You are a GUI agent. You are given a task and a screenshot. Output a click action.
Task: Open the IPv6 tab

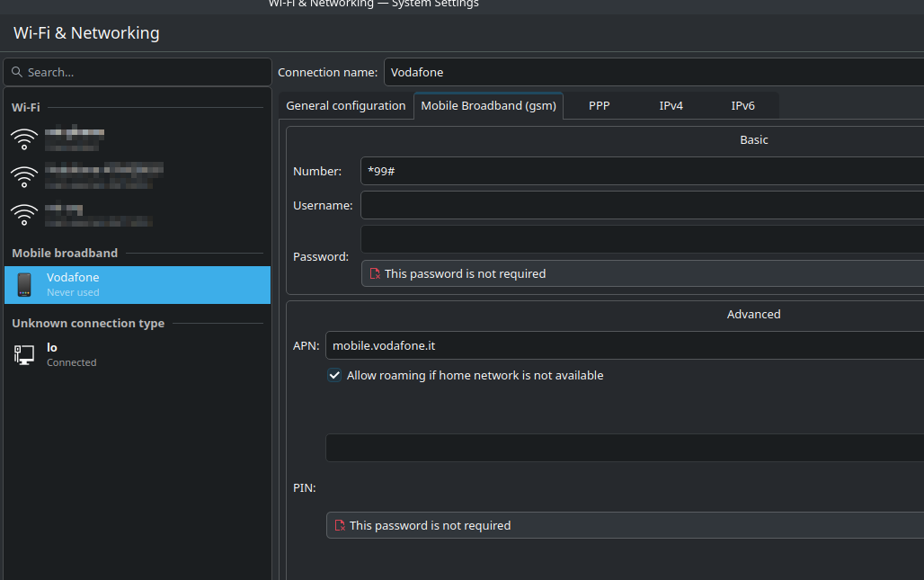point(743,105)
